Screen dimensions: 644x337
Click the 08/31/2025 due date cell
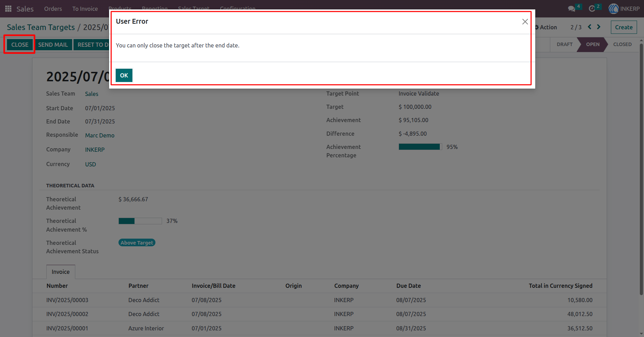tap(411, 328)
